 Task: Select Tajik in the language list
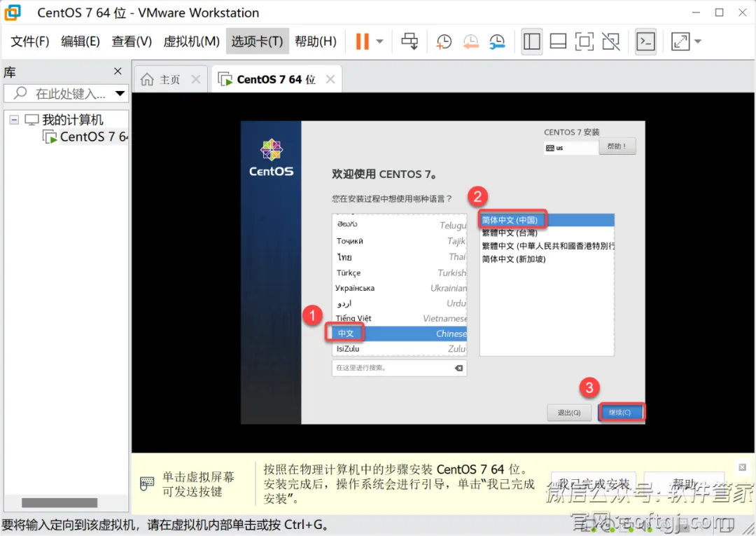(399, 241)
